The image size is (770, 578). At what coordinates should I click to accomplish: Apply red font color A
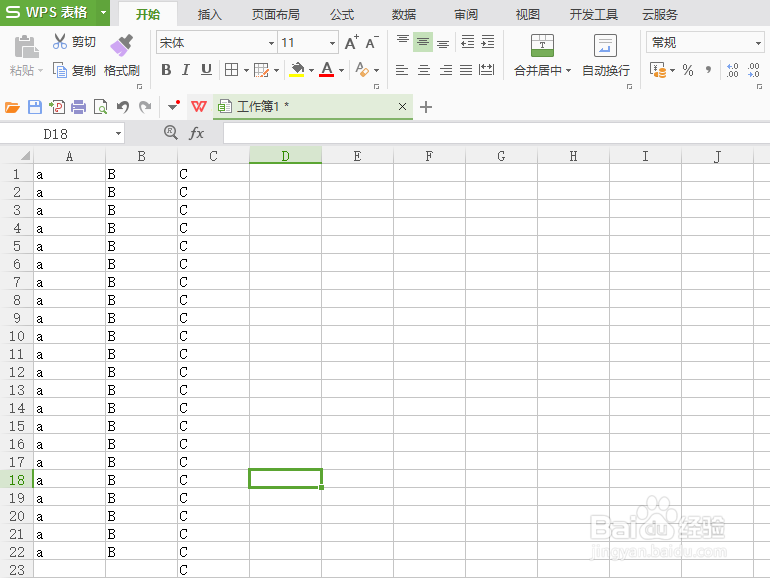point(327,70)
